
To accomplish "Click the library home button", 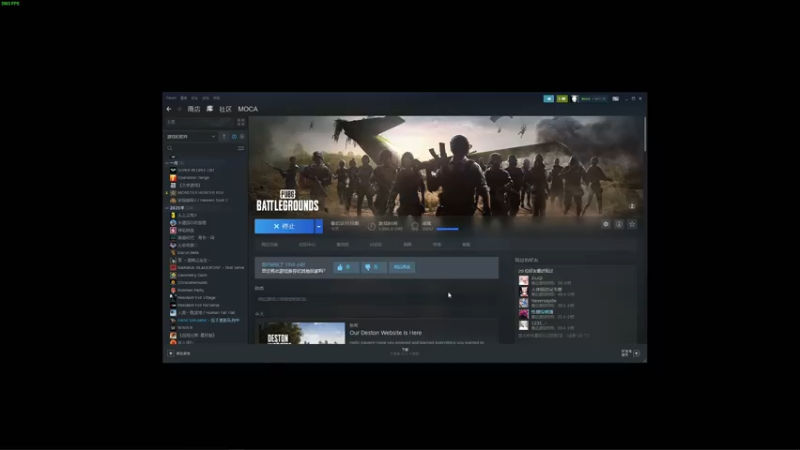I will pos(200,122).
